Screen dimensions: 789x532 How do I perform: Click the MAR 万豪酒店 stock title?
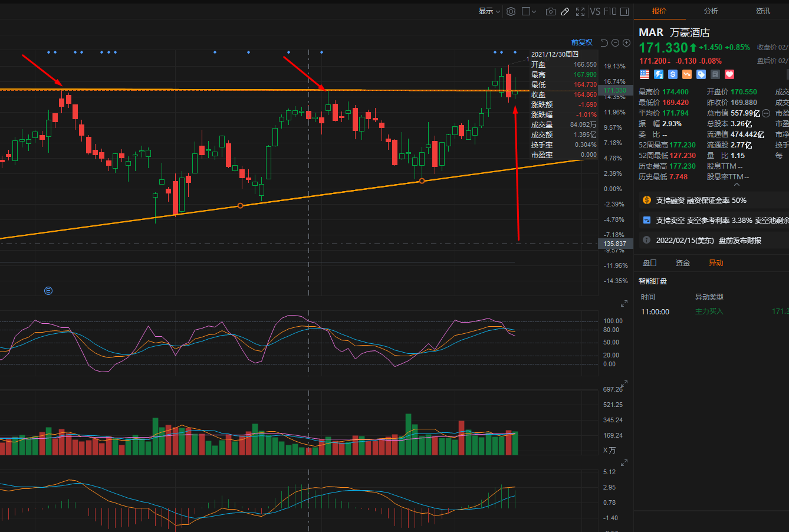(x=675, y=32)
